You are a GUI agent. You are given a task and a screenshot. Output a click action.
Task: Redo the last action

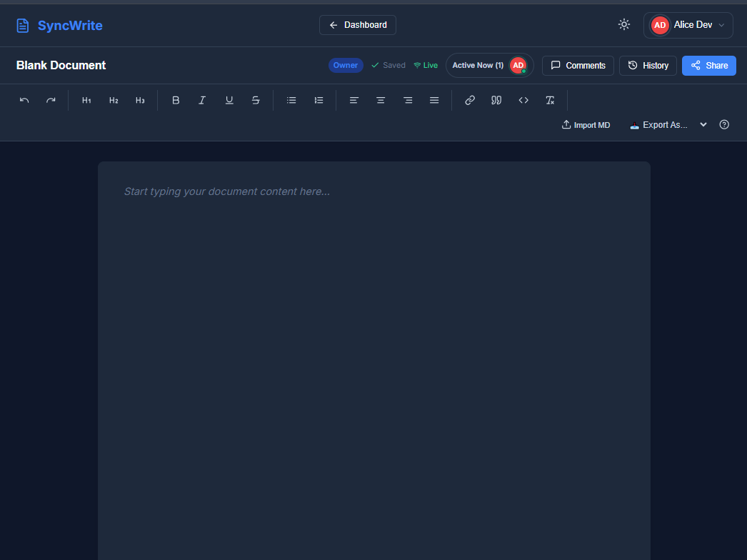[x=51, y=100]
